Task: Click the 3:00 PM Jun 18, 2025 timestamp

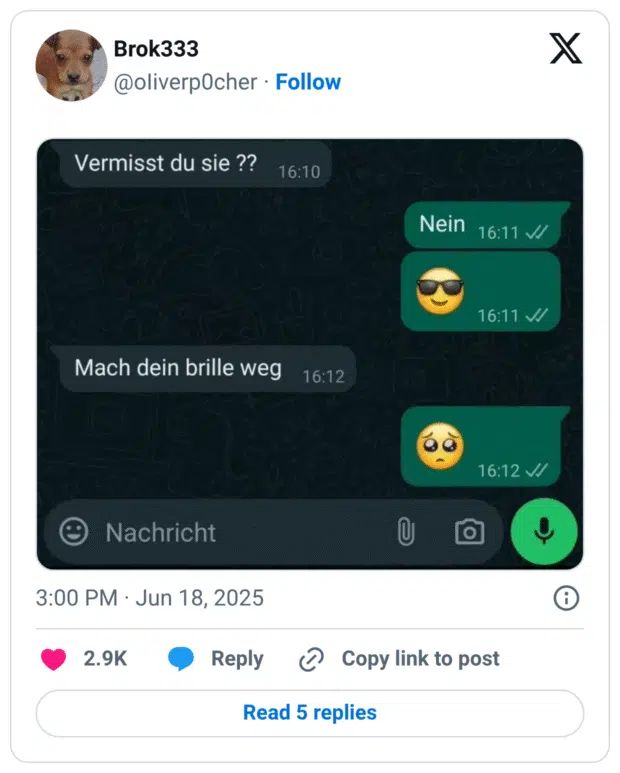Action: tap(150, 598)
